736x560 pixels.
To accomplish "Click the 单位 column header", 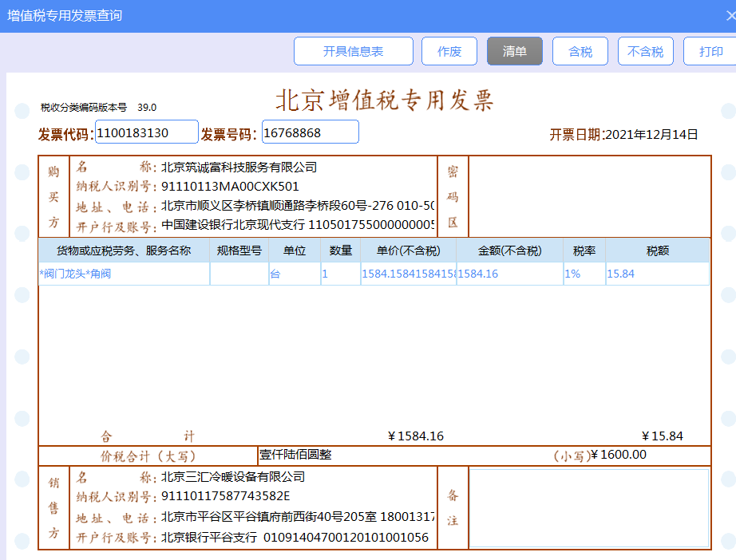I will click(295, 250).
